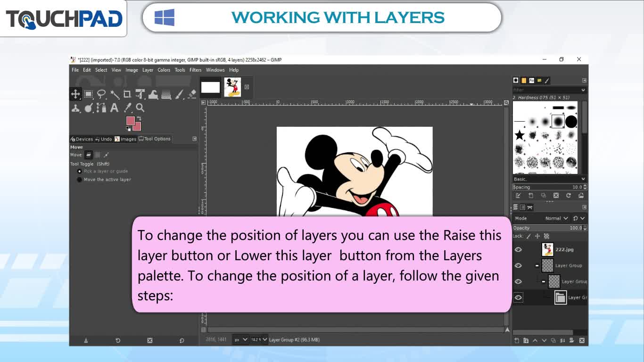Swap foreground and background colors arrow
Viewport: 644px width, 362px height.
point(139,119)
